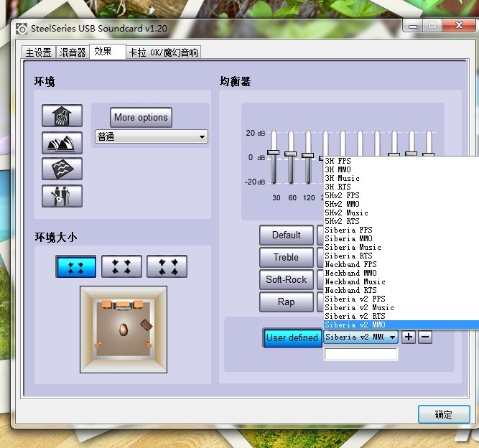Select the 效果 tab
Screen dimensions: 479x448
[x=108, y=51]
